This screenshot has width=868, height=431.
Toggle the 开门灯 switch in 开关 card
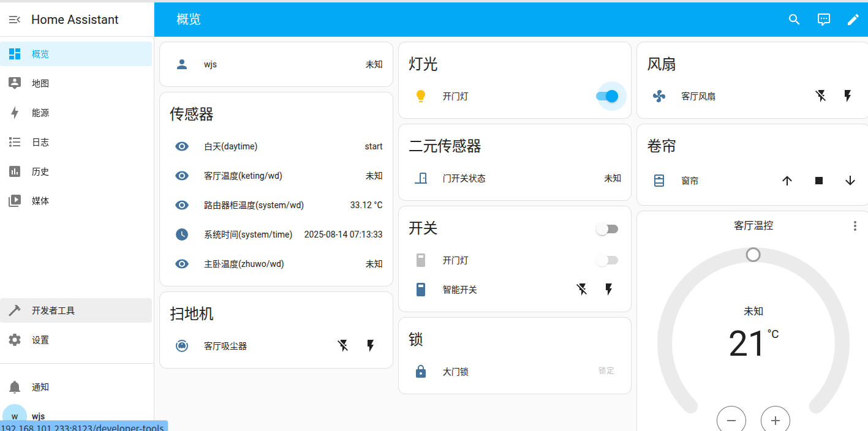[x=607, y=260]
